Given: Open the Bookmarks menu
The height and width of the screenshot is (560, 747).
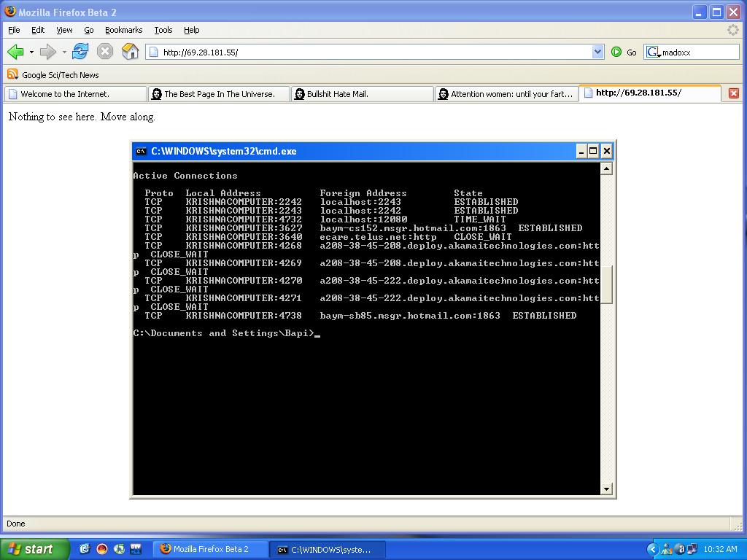Looking at the screenshot, I should [123, 30].
